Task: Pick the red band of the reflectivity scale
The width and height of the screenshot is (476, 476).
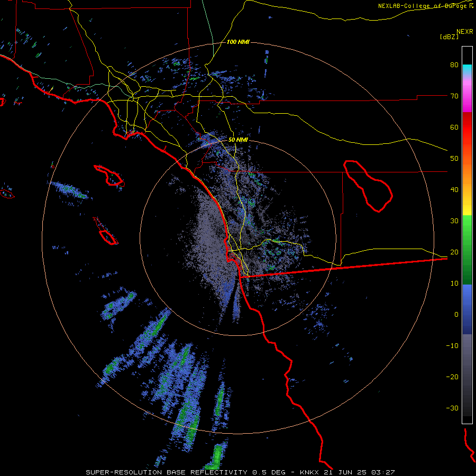Action: [x=467, y=128]
